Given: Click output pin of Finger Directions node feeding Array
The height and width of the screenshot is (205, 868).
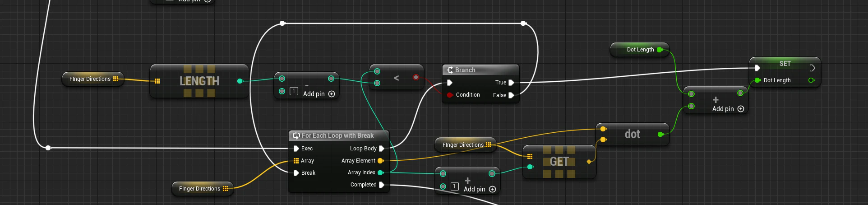Looking at the screenshot, I should coord(226,189).
